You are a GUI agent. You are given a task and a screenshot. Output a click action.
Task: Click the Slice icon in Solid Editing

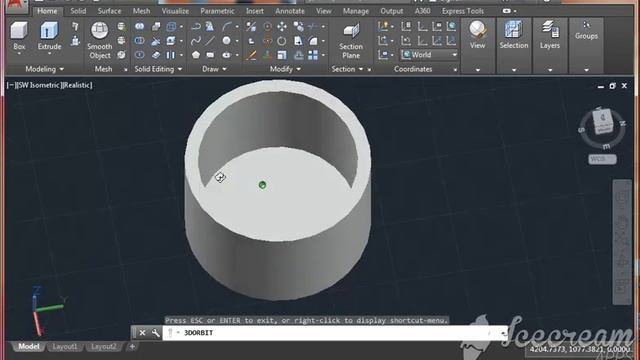click(x=156, y=41)
